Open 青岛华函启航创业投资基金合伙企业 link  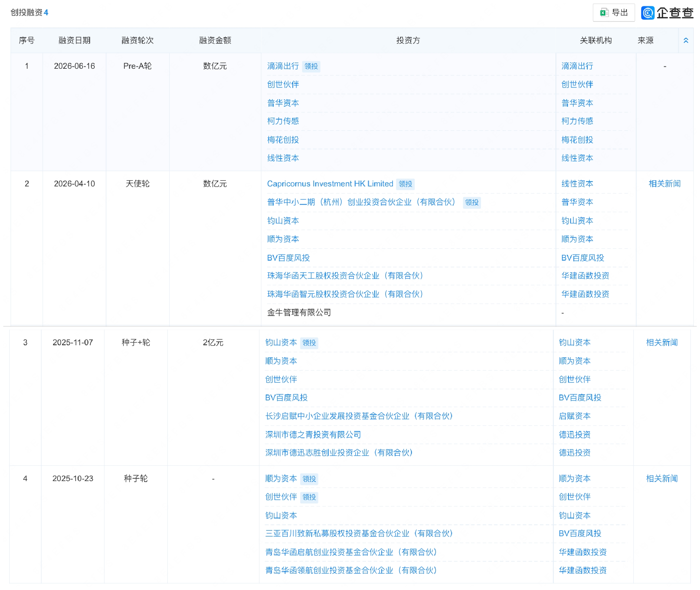pos(351,552)
